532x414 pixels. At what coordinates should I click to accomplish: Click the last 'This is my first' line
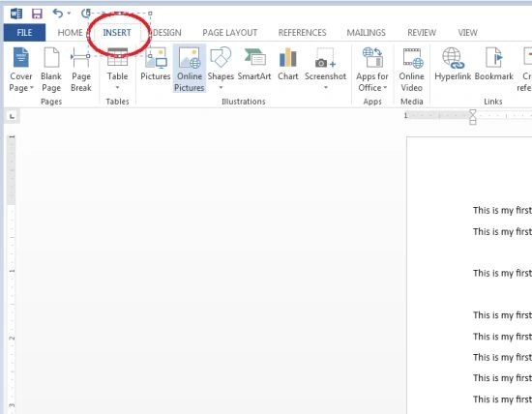click(502, 399)
